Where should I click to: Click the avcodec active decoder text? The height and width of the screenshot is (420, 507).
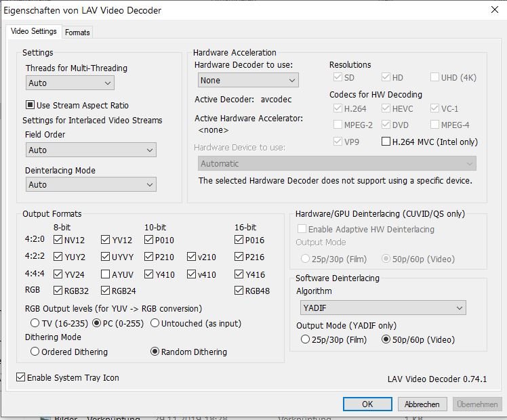pyautogui.click(x=276, y=99)
